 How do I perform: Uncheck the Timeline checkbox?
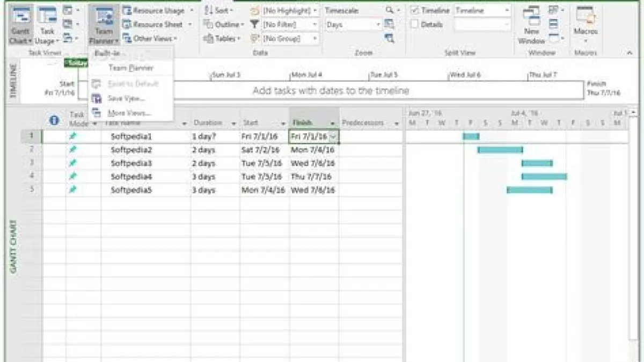[x=415, y=11]
